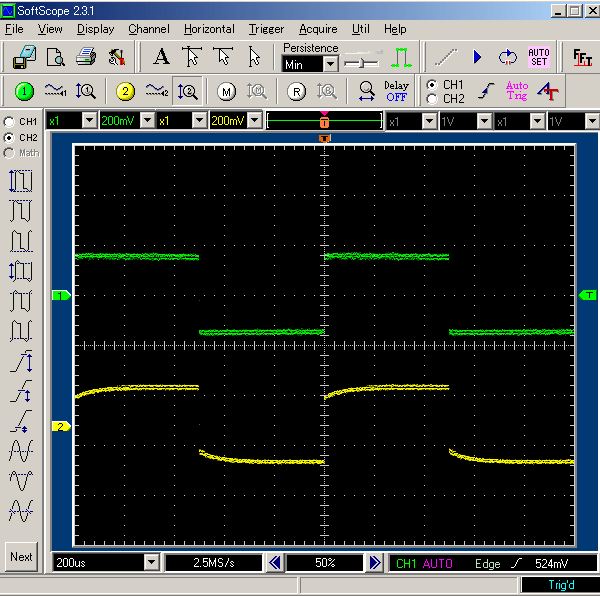This screenshot has width=600, height=596.
Task: Click the Math channel M button
Action: pos(225,92)
